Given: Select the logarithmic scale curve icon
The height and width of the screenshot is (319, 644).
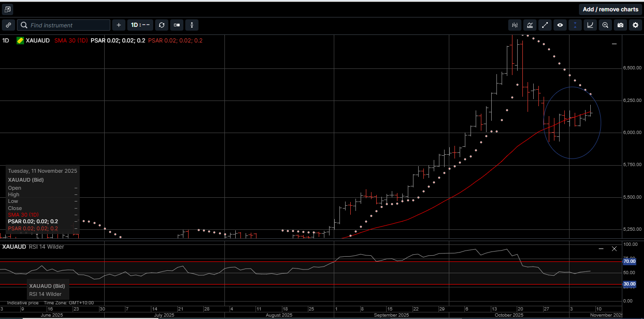Looking at the screenshot, I should coord(590,25).
